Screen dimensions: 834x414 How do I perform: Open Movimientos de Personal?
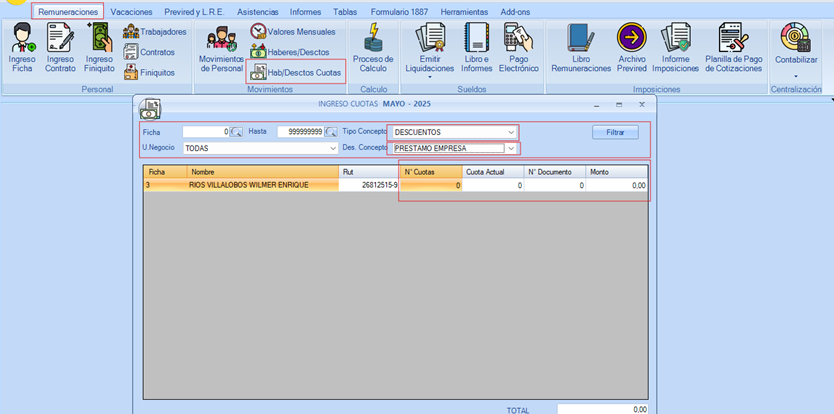pos(221,50)
